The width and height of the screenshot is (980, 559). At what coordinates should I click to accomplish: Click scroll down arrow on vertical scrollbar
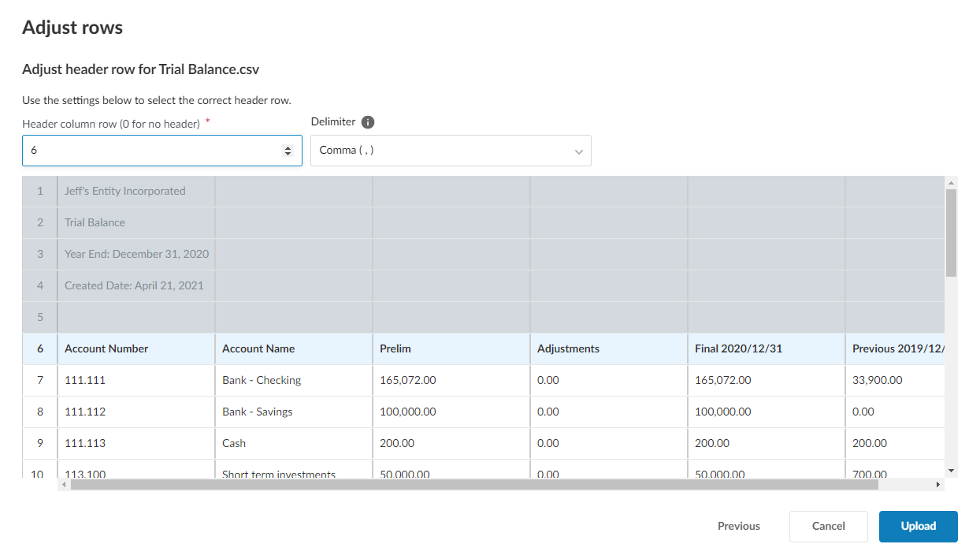(951, 471)
